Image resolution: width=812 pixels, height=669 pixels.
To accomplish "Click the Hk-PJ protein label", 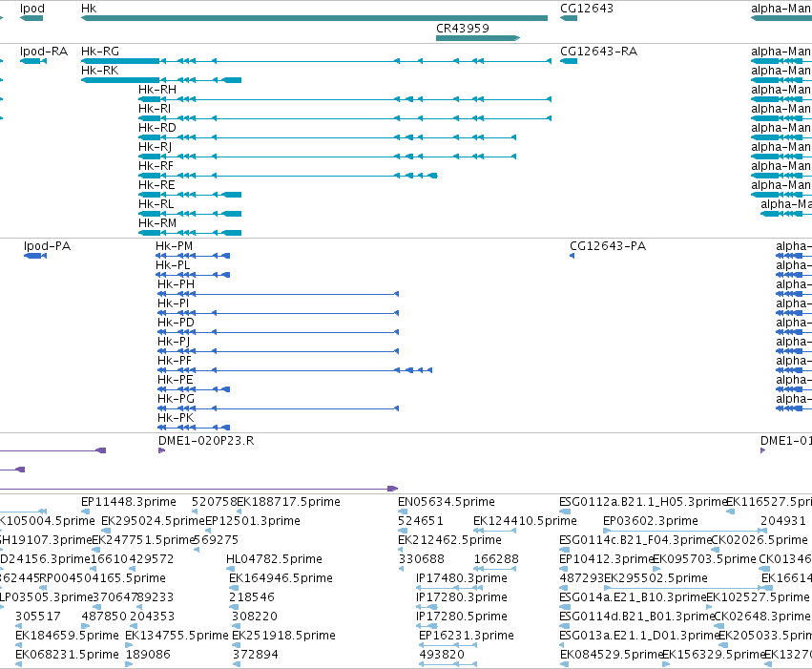I will 174,342.
